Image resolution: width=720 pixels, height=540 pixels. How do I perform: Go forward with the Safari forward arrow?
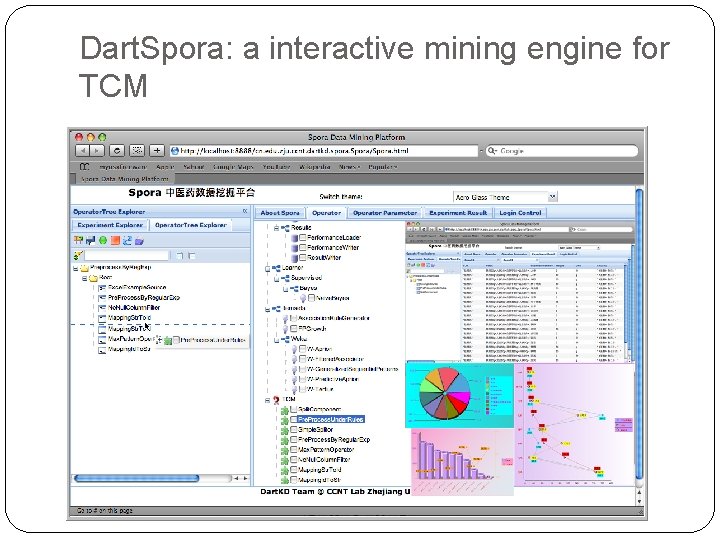97,150
